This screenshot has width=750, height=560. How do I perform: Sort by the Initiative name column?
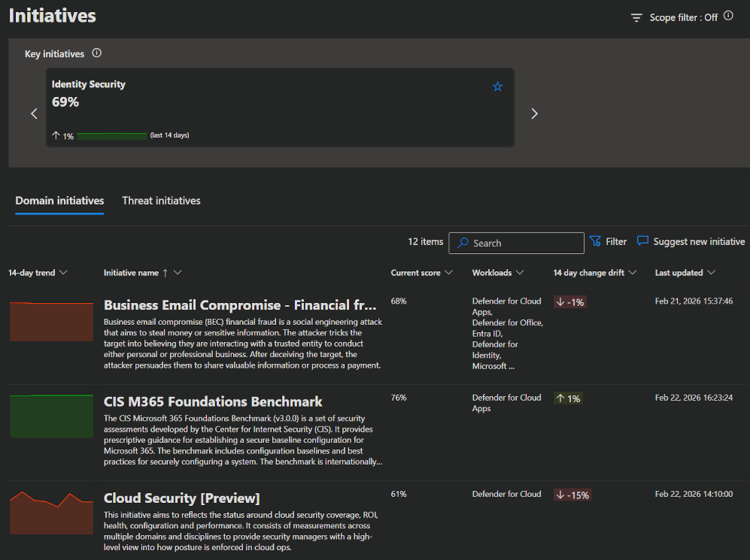tap(142, 273)
